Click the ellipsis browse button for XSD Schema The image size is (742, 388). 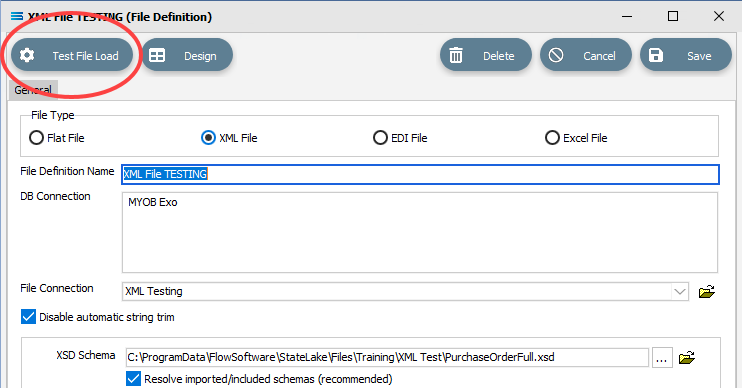tap(662, 357)
